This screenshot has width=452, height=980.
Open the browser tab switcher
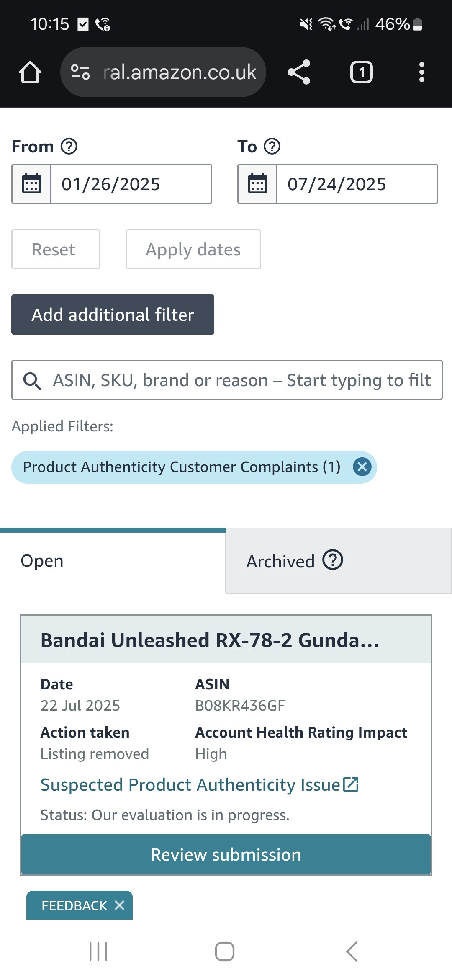tap(361, 72)
